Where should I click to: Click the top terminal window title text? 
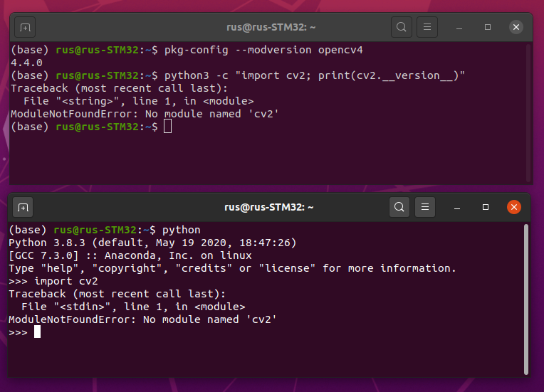(271, 27)
